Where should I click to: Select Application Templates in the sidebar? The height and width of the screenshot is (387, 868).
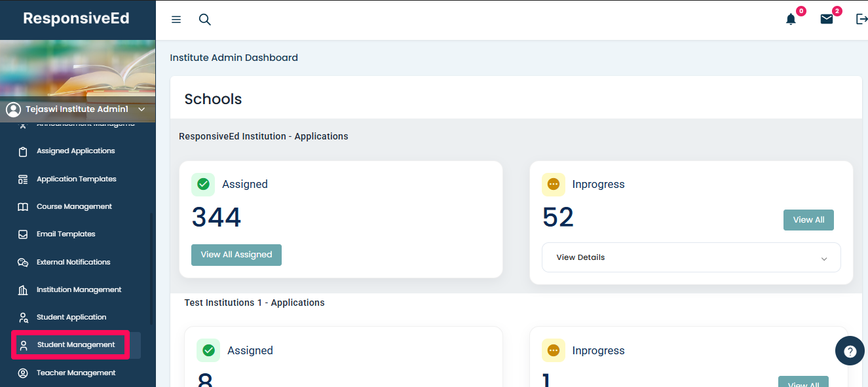pos(76,179)
